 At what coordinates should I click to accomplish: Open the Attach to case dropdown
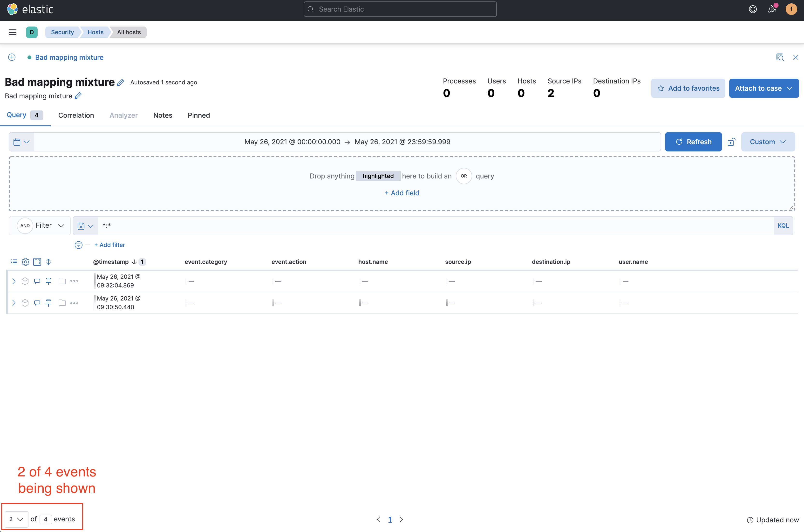764,88
